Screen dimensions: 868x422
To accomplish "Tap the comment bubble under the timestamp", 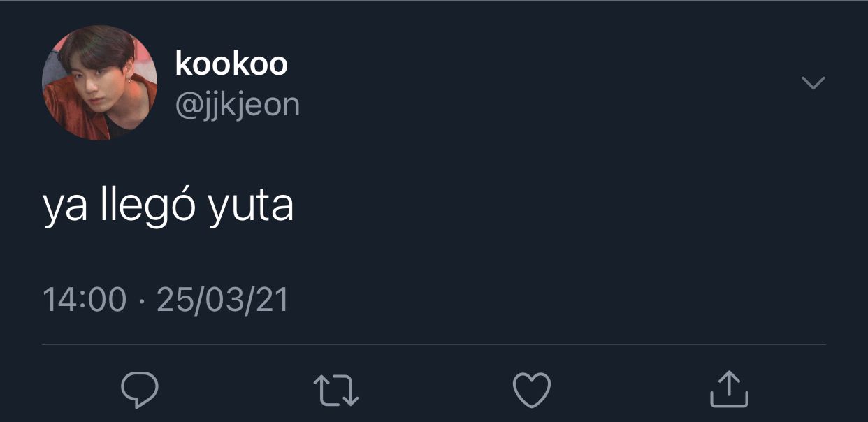I will pyautogui.click(x=140, y=390).
